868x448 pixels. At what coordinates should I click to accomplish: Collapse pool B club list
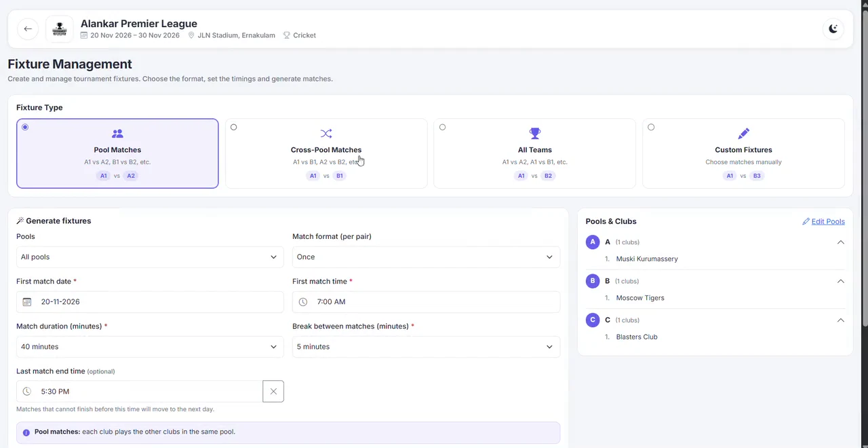point(840,281)
